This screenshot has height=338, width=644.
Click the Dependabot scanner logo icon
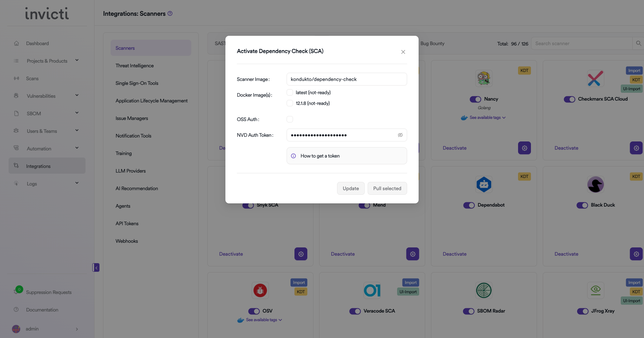484,185
